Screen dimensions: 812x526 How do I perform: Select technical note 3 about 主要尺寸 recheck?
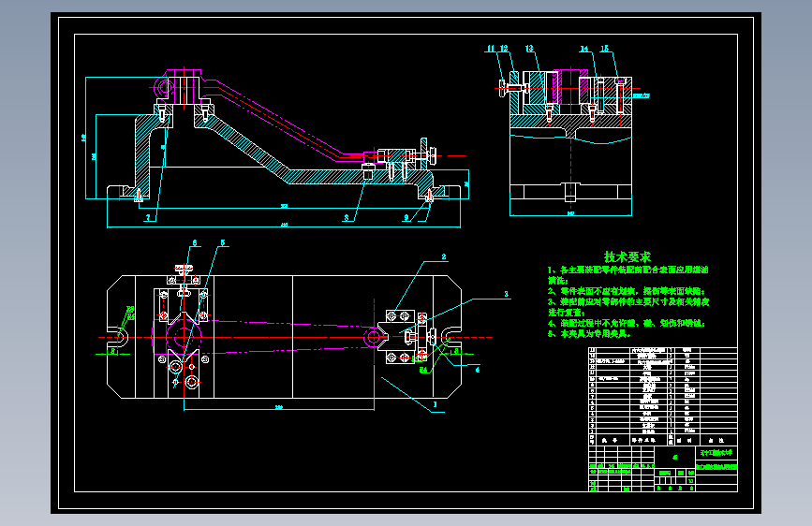pos(628,307)
